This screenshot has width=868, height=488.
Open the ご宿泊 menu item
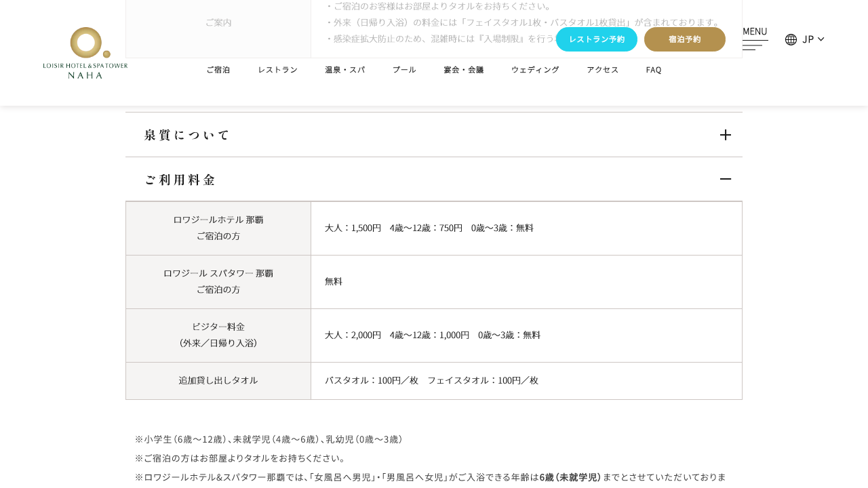click(218, 70)
